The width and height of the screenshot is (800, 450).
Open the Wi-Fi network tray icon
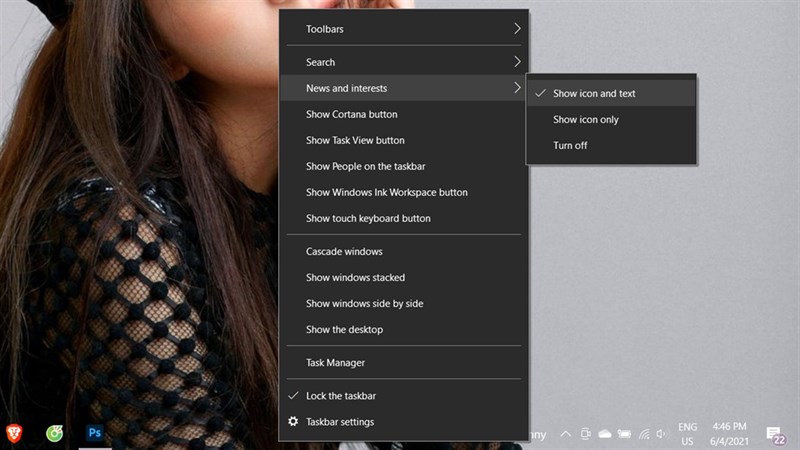coord(644,434)
